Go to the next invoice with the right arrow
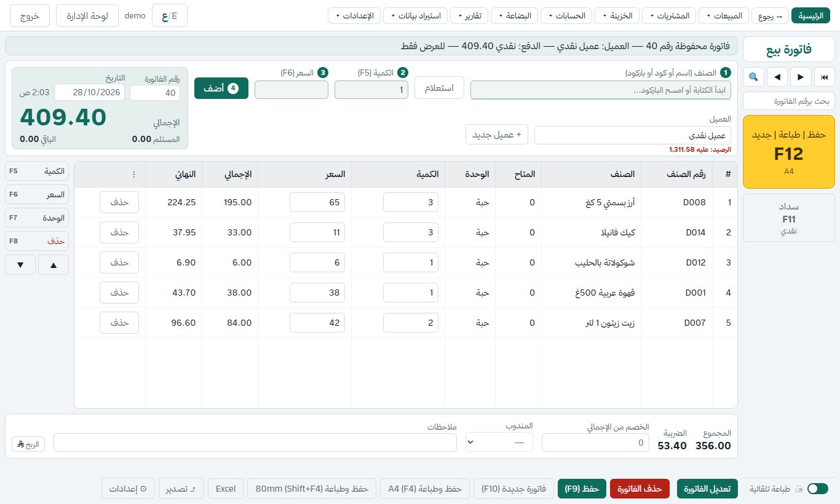The height and width of the screenshot is (504, 840). tap(801, 77)
